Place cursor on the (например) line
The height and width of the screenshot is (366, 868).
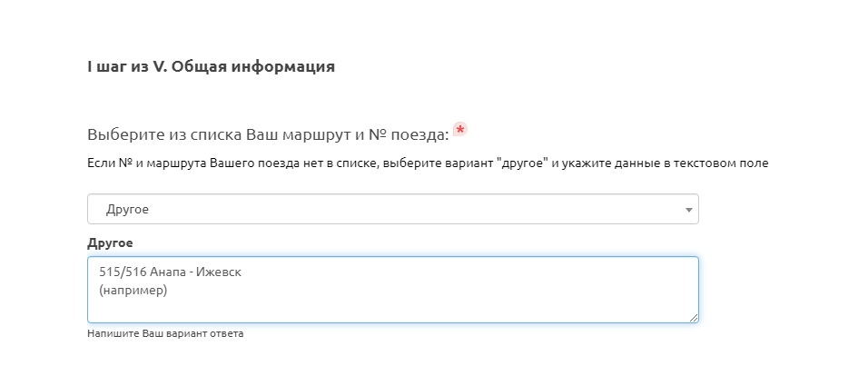coord(133,291)
